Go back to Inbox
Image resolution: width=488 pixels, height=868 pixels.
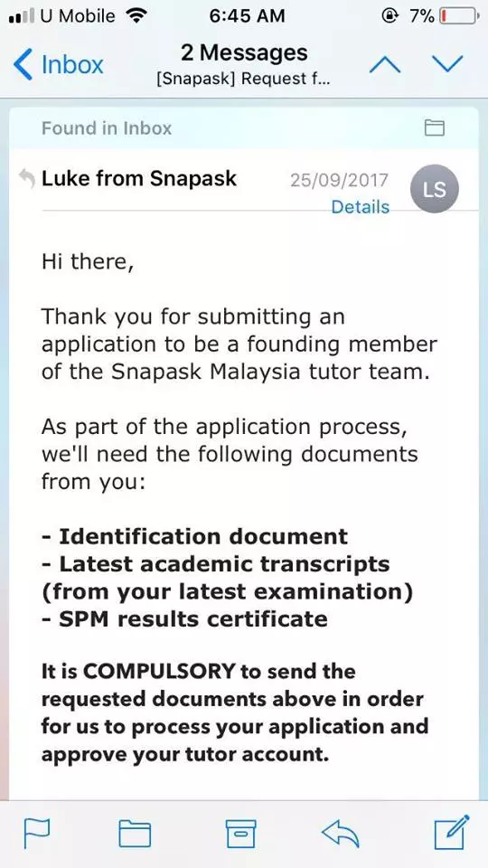58,65
